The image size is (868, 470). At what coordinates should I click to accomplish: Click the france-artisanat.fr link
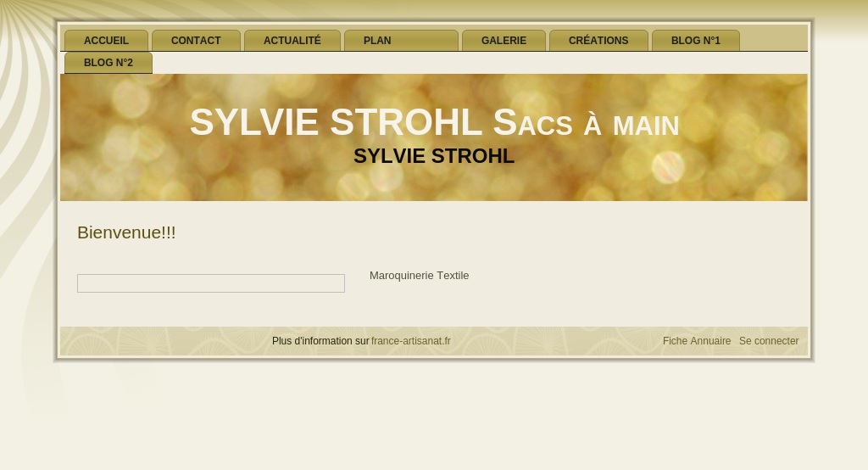411,341
